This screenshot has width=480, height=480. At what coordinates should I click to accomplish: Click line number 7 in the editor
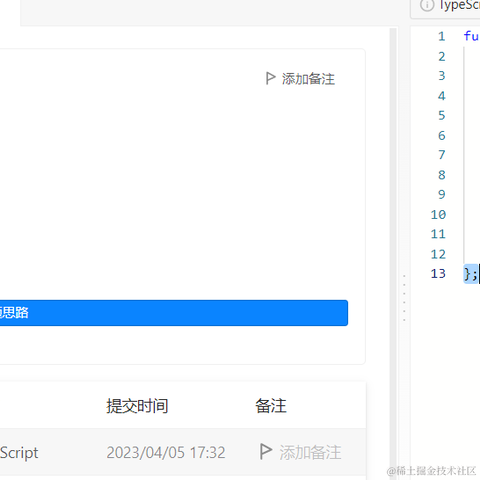point(442,155)
